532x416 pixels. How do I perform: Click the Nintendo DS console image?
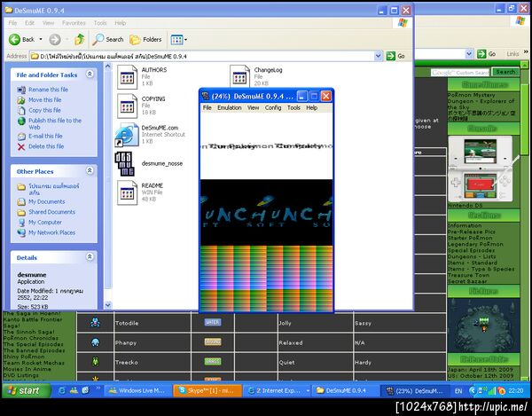481,169
